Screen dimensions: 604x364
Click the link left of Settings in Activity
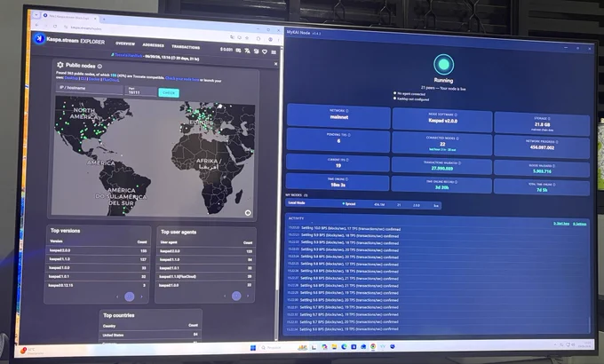[561, 224]
